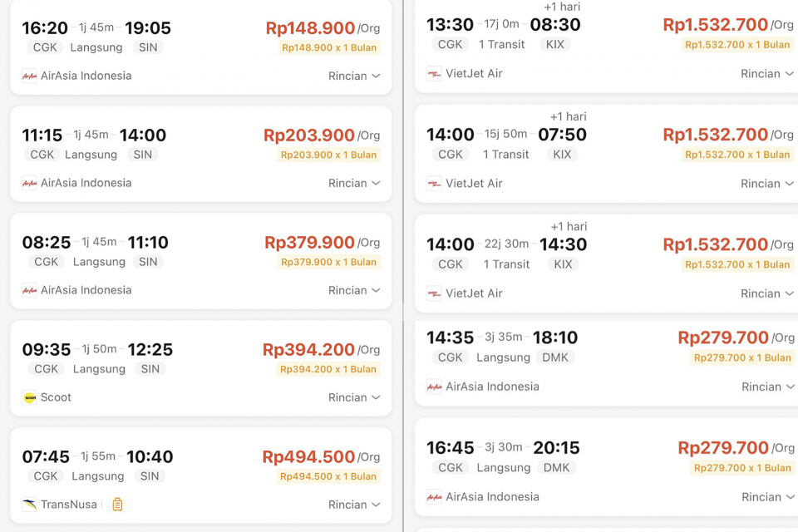Click the Rp148.900 price link
Image resolution: width=798 pixels, height=532 pixels.
tap(310, 27)
